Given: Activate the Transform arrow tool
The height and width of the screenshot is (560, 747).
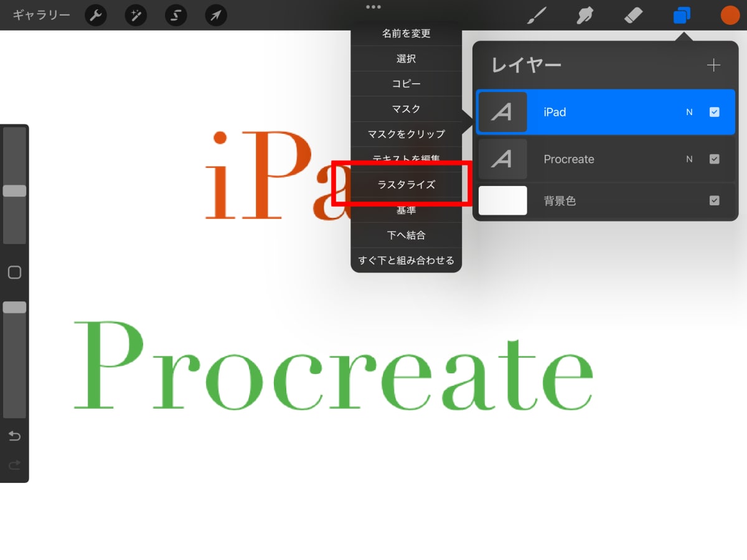Looking at the screenshot, I should 216,16.
